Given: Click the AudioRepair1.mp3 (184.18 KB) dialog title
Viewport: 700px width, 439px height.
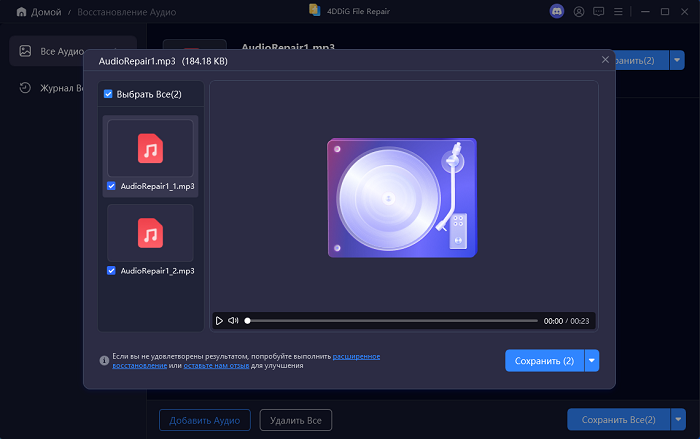Looking at the screenshot, I should (x=163, y=61).
